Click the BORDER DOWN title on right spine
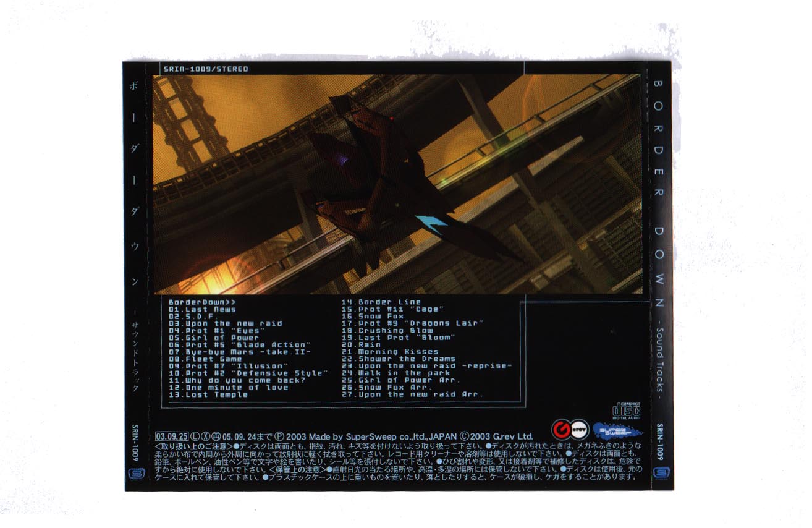 coord(659,192)
